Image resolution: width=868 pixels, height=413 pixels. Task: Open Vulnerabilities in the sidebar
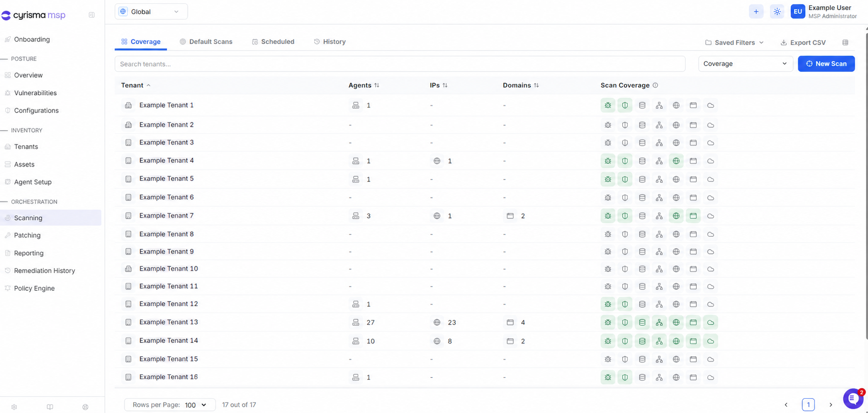35,93
